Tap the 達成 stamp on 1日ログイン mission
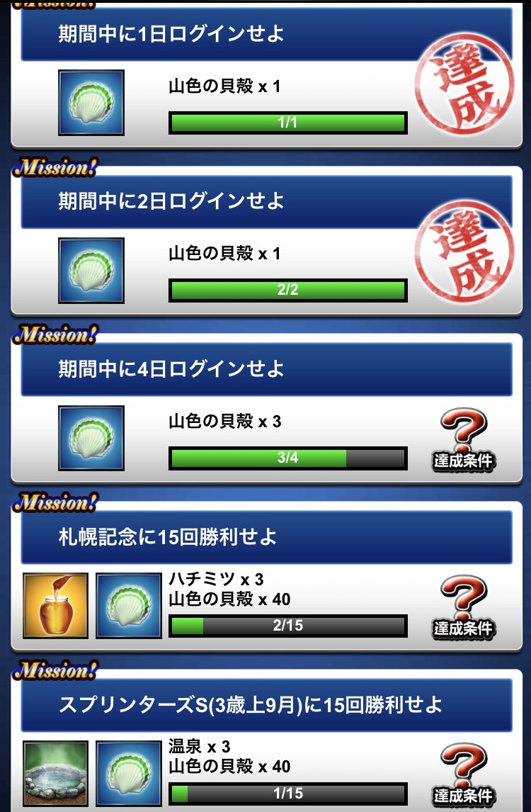Viewport: 531px width, 812px height. 464,83
